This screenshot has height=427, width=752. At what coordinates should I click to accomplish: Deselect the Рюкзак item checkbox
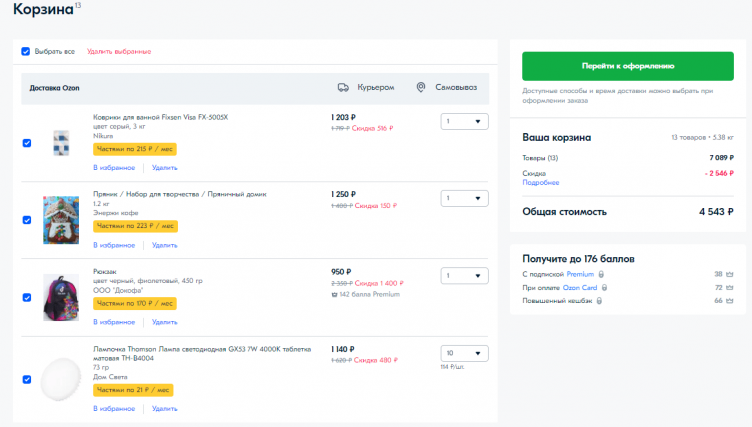pos(26,297)
